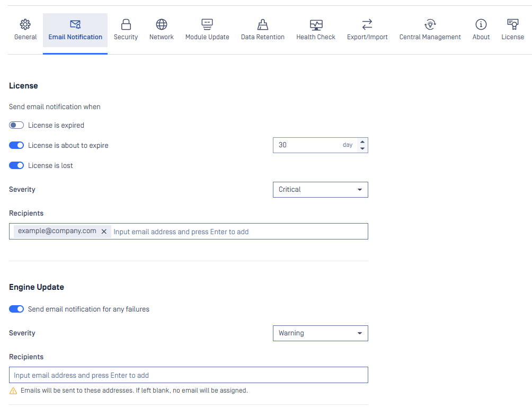Open the Security padlock icon

pyautogui.click(x=126, y=24)
